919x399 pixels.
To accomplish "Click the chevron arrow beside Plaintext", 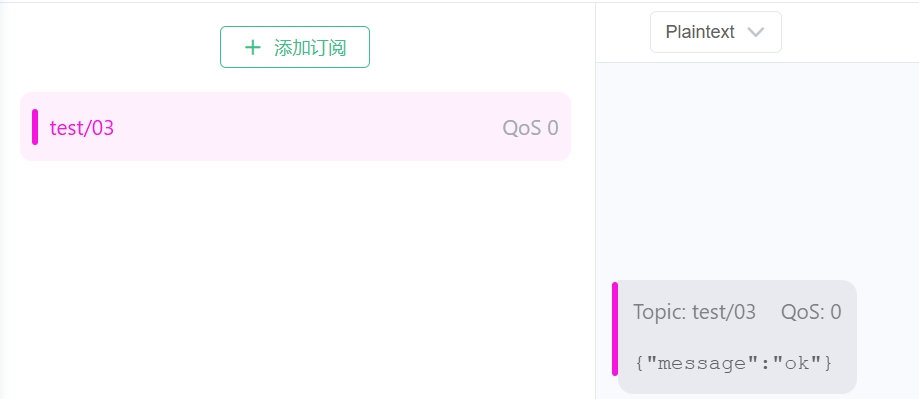I will coord(756,32).
